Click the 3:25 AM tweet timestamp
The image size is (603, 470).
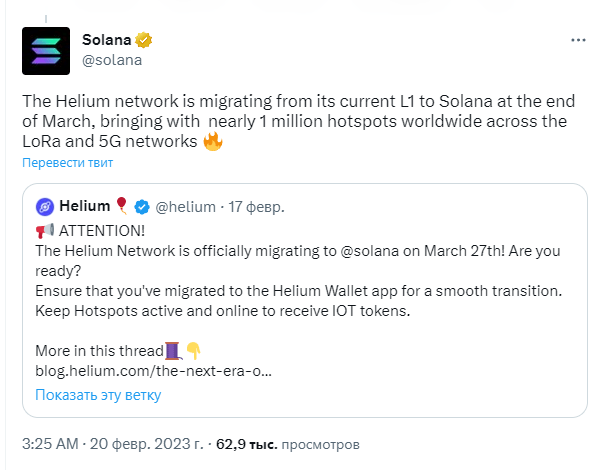(x=50, y=444)
